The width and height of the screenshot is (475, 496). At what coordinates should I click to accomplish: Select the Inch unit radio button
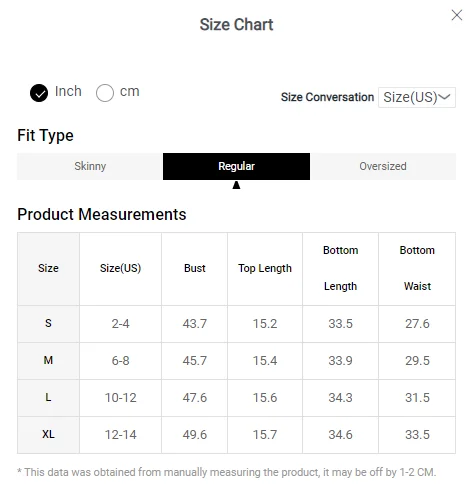(x=39, y=93)
